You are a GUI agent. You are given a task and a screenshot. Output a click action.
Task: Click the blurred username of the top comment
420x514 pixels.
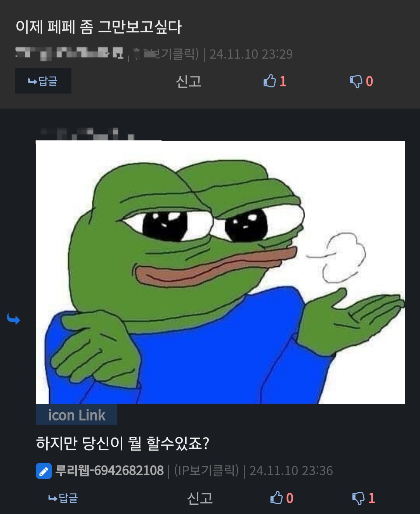tap(69, 54)
